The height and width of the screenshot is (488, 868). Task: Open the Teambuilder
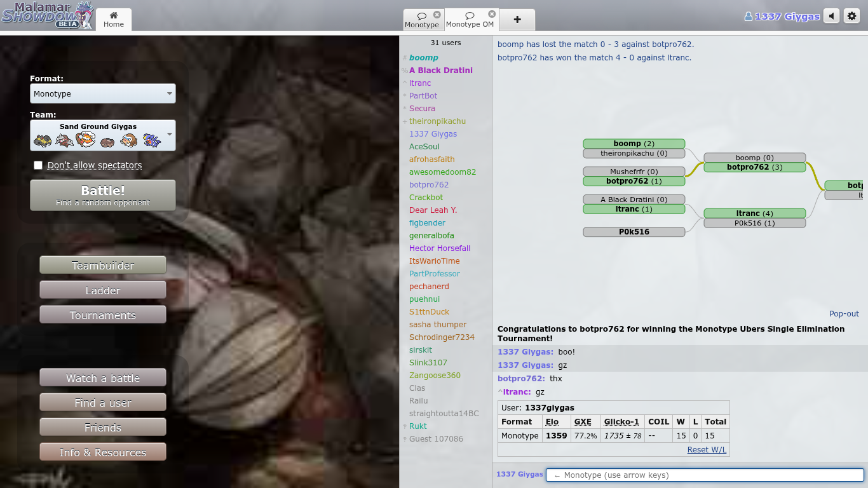pyautogui.click(x=103, y=266)
